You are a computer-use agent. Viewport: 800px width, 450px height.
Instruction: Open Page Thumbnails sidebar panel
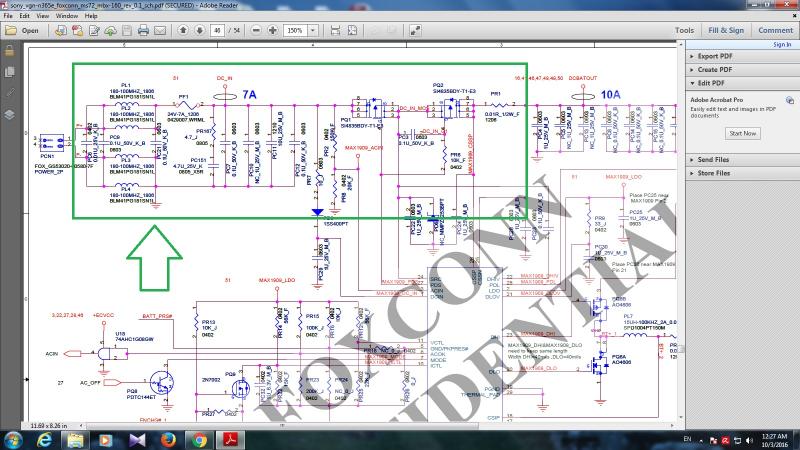pos(9,72)
